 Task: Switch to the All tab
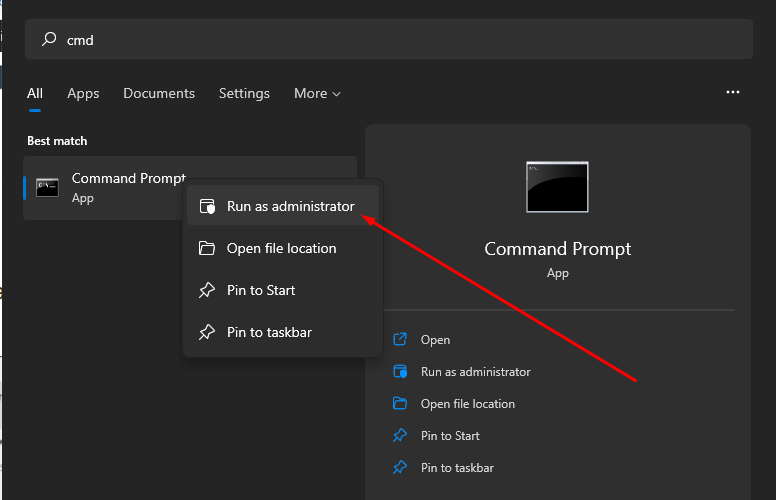pos(35,93)
